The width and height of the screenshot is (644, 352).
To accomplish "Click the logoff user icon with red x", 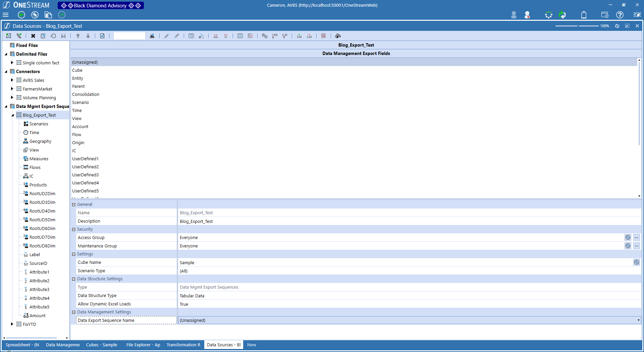I will 527,15.
